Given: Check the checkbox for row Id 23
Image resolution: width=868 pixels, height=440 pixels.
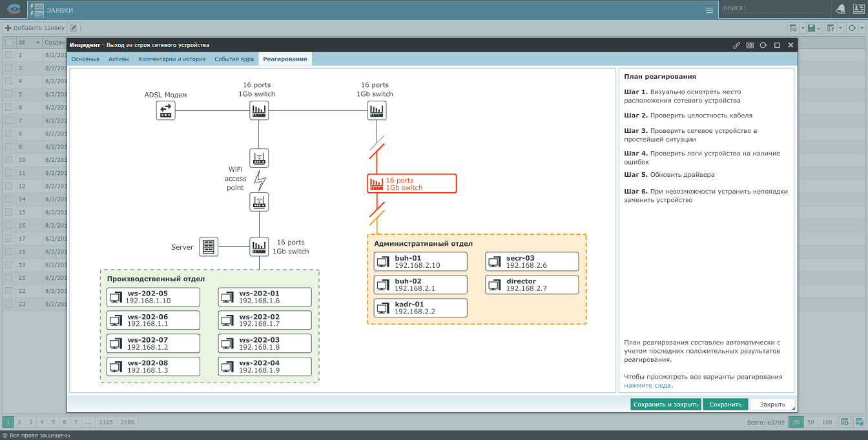Looking at the screenshot, I should [x=9, y=304].
